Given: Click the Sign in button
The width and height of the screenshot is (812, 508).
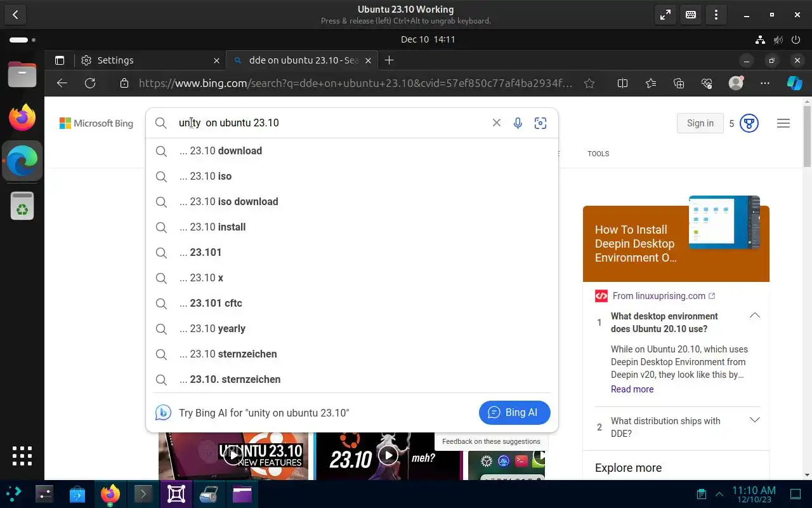Looking at the screenshot, I should (700, 123).
